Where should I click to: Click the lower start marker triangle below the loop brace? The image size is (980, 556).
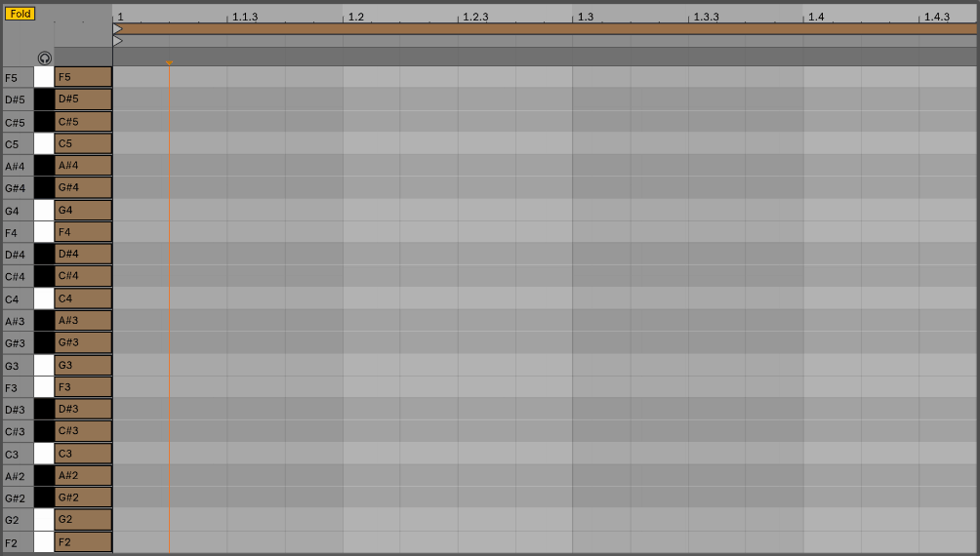117,41
